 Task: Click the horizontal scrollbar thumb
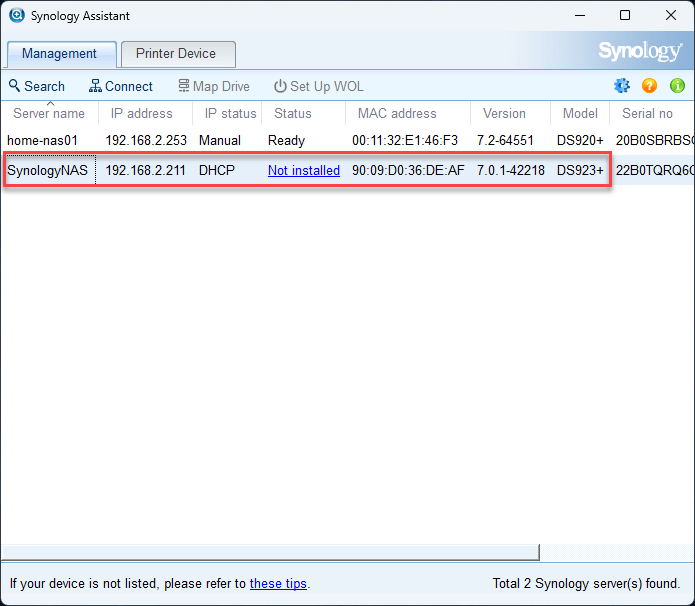coord(270,552)
